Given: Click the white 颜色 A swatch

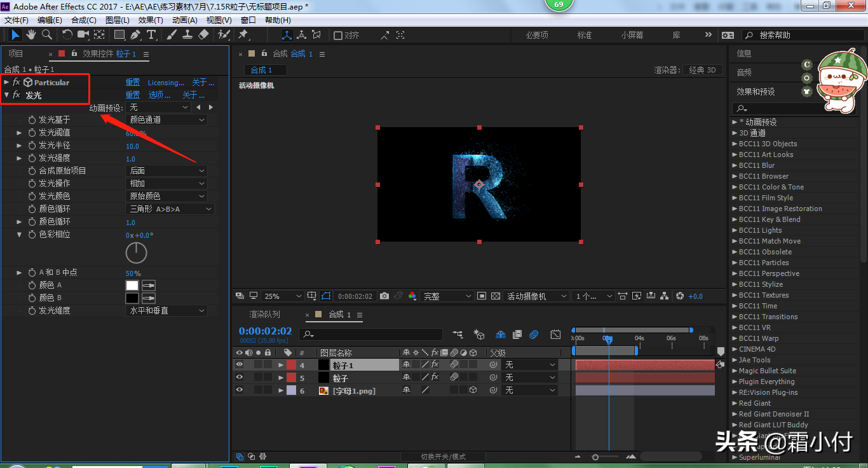Looking at the screenshot, I should pos(132,286).
